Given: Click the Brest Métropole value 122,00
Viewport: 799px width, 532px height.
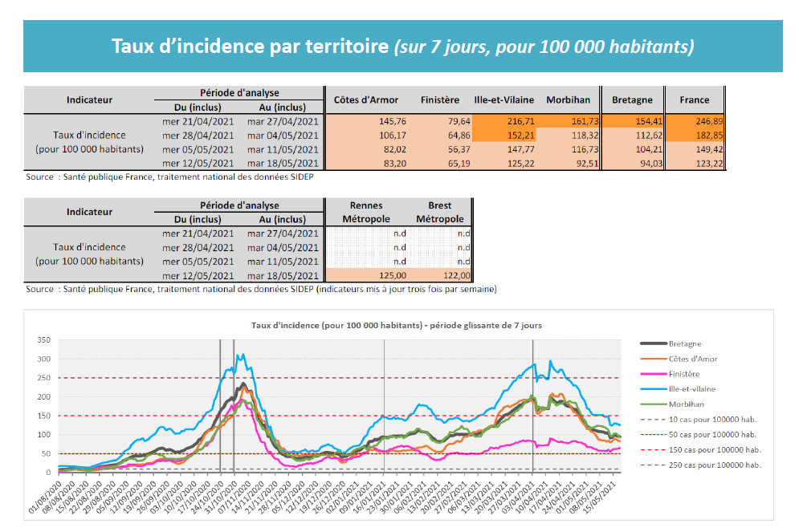Looking at the screenshot, I should click(439, 274).
